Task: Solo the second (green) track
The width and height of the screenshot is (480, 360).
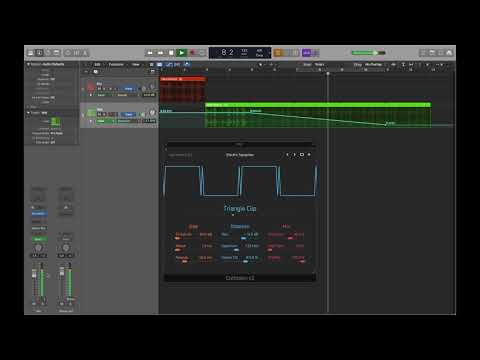Action: click(x=104, y=114)
